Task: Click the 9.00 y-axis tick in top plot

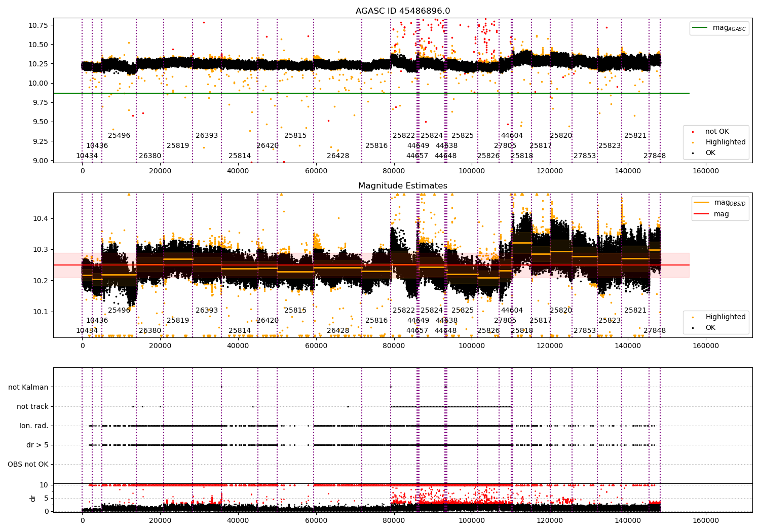Action: (x=41, y=161)
